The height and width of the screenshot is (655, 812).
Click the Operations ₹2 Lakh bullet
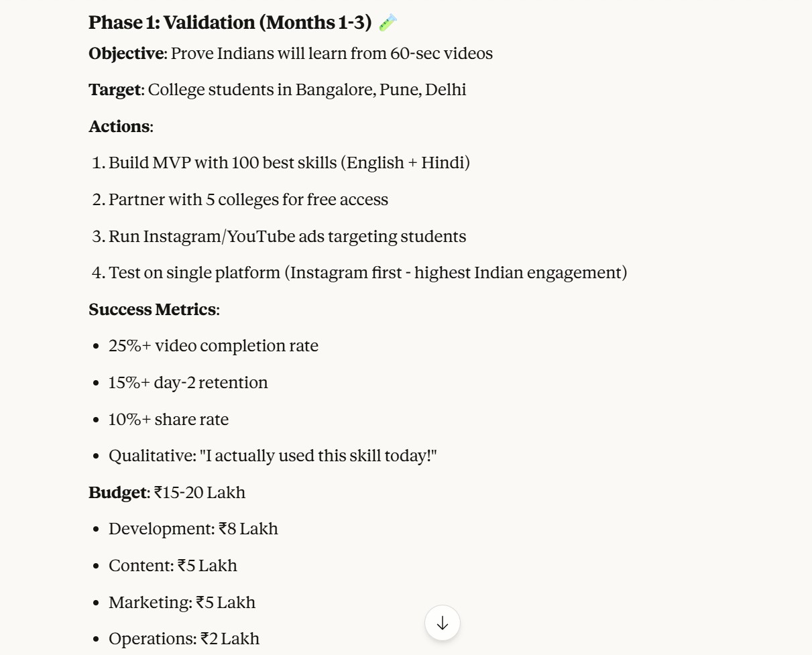click(184, 639)
